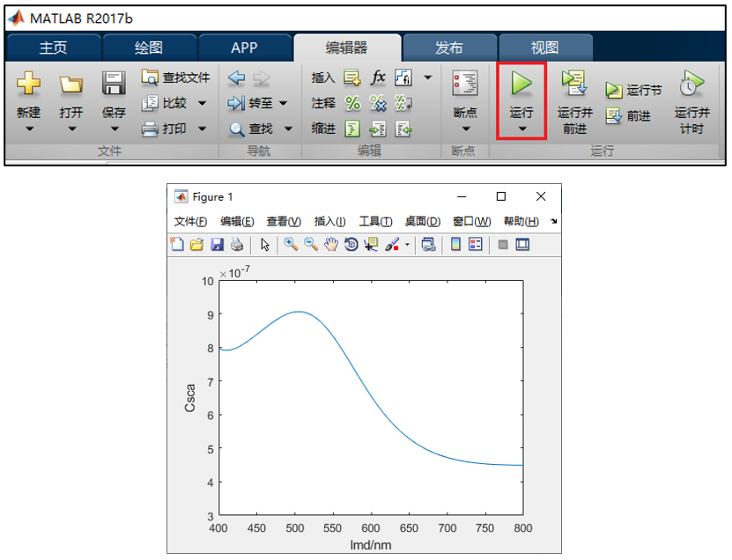This screenshot has width=732, height=560.
Task: Enable the Pan hand tool in Figure 1
Action: pyautogui.click(x=330, y=245)
